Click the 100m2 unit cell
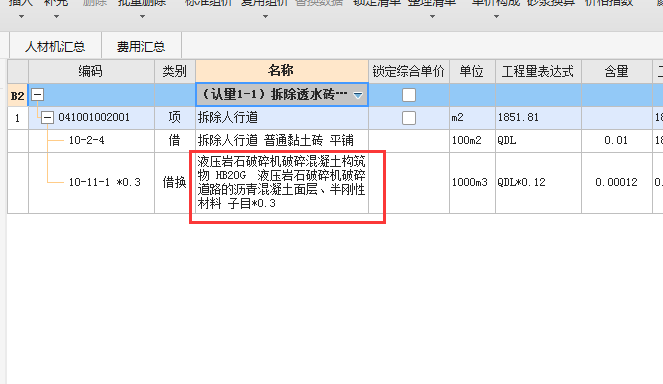Viewport: 663px width, 384px height. pyautogui.click(x=472, y=140)
